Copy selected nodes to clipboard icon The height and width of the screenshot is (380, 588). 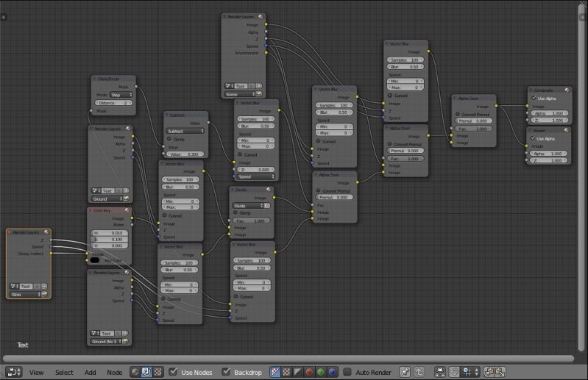point(489,372)
